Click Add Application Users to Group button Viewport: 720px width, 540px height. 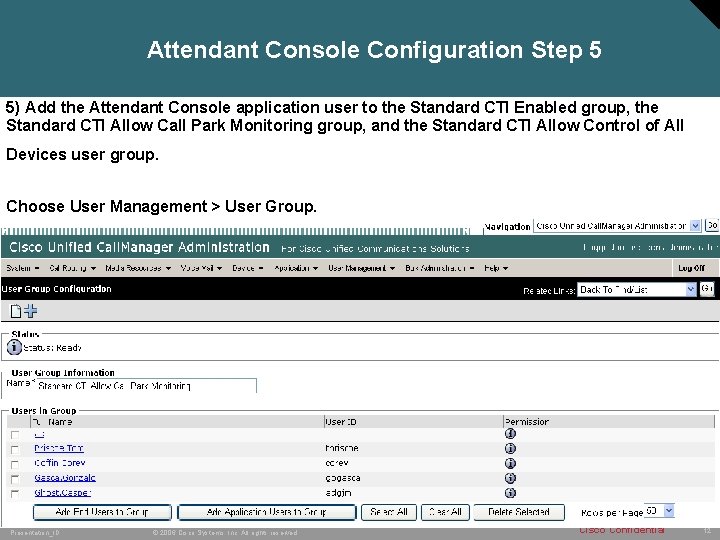point(267,512)
